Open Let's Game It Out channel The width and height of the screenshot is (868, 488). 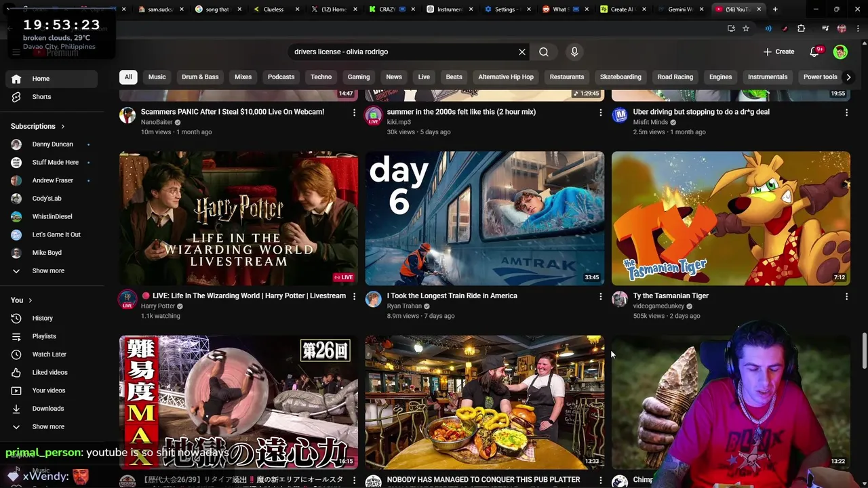click(52, 235)
